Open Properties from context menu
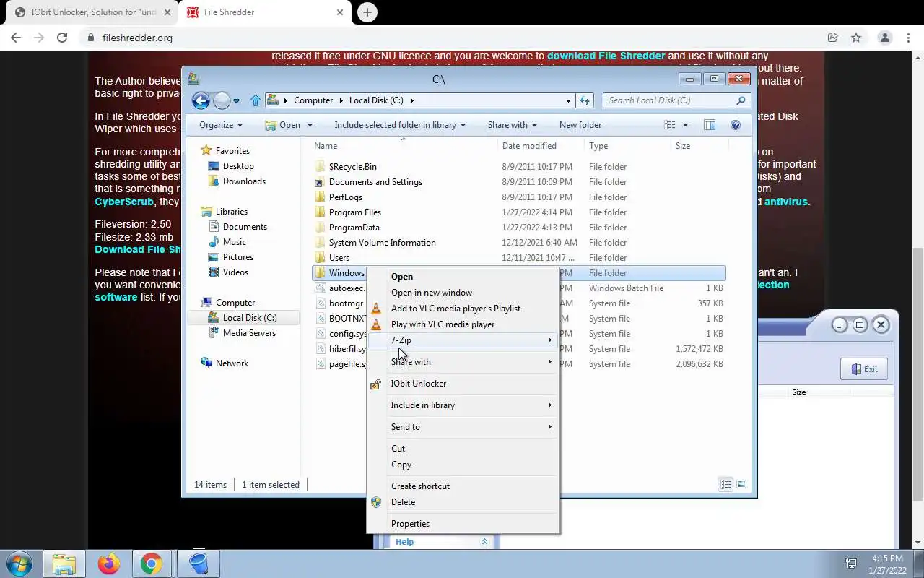Image resolution: width=924 pixels, height=578 pixels. (463, 524)
